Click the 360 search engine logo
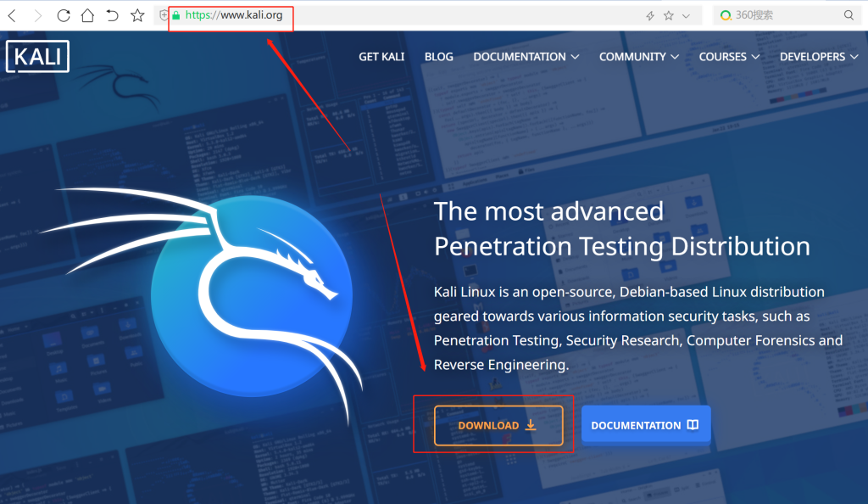This screenshot has height=504, width=868. click(726, 15)
